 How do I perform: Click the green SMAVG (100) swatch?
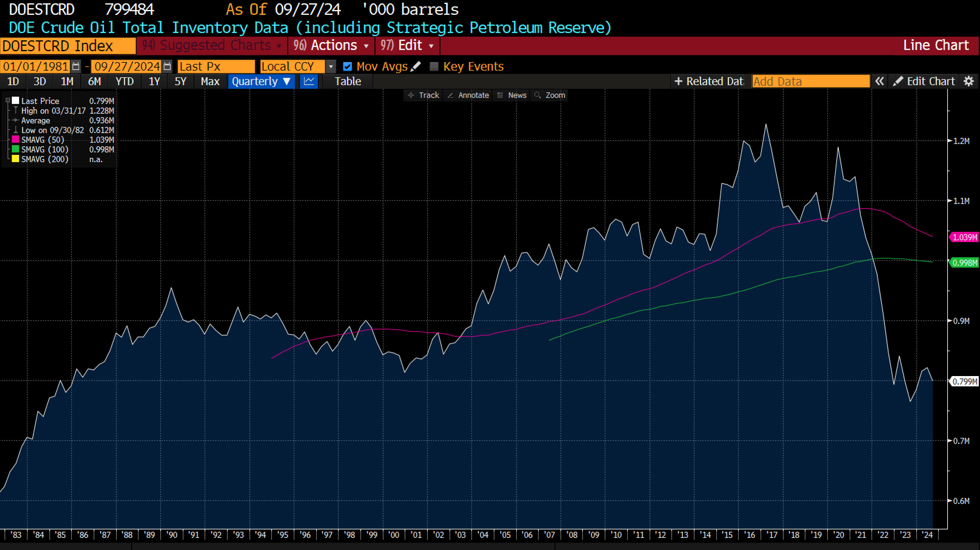pos(15,149)
